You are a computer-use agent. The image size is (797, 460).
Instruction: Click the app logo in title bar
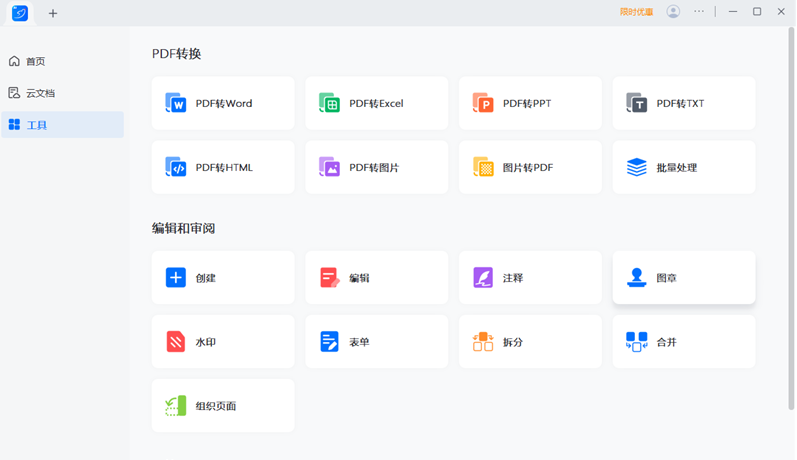click(x=20, y=13)
